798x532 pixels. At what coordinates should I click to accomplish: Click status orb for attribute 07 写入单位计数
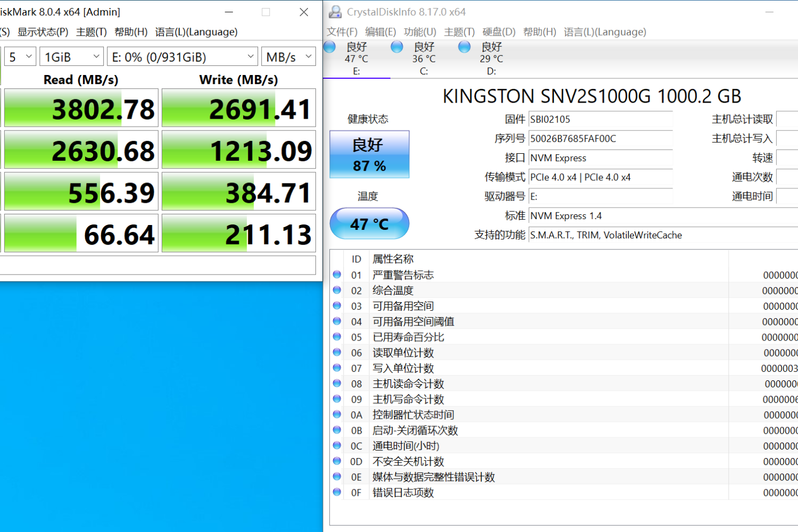click(337, 368)
